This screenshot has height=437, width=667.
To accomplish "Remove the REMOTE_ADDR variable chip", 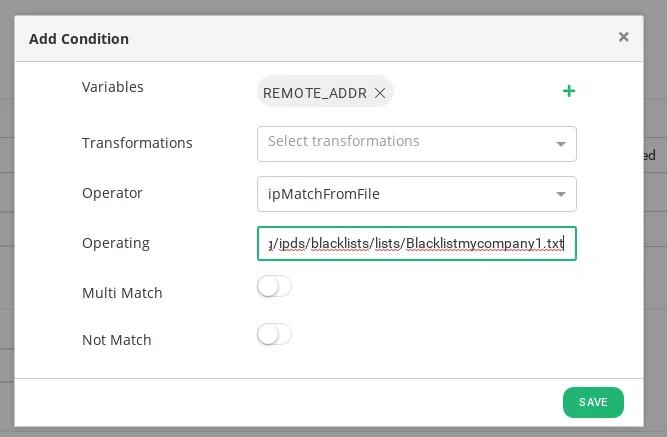I will [380, 93].
